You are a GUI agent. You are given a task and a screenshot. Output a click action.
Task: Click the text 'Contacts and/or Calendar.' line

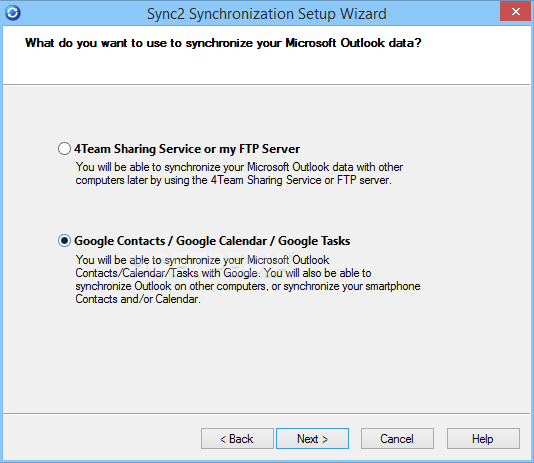coord(138,299)
